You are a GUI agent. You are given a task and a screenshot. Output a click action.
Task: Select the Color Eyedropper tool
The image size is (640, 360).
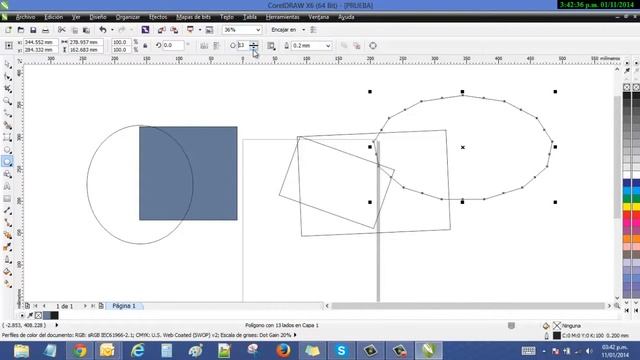7,247
